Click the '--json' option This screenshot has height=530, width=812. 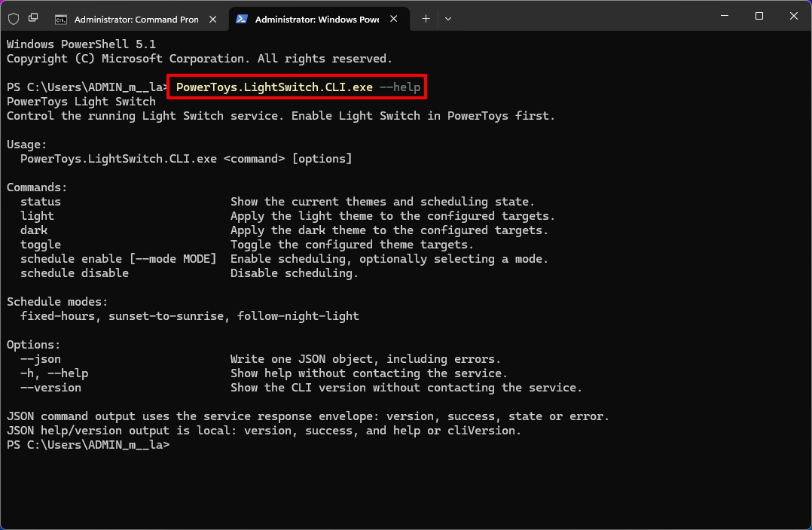coord(41,359)
